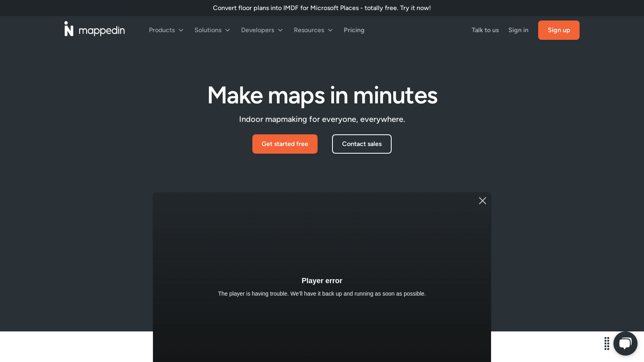This screenshot has width=644, height=362.
Task: Open the IMDF Microsoft Places banner
Action: point(322,8)
